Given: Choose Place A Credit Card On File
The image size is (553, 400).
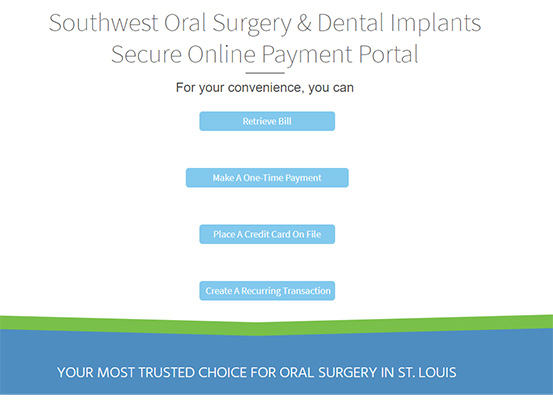Looking at the screenshot, I should [x=267, y=234].
